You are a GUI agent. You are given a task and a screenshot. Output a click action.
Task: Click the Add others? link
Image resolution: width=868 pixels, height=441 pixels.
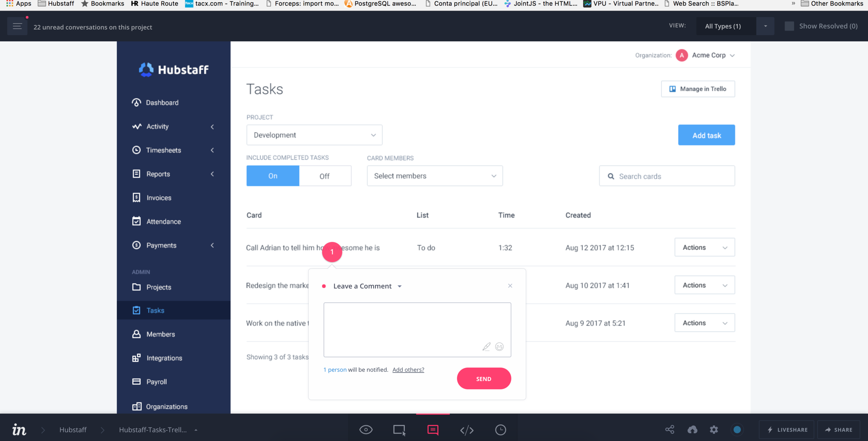[408, 369]
